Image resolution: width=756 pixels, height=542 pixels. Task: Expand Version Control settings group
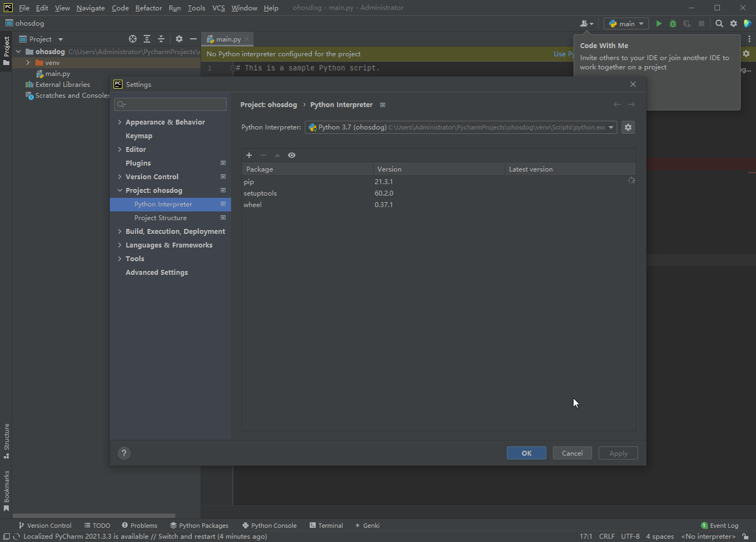coord(120,177)
